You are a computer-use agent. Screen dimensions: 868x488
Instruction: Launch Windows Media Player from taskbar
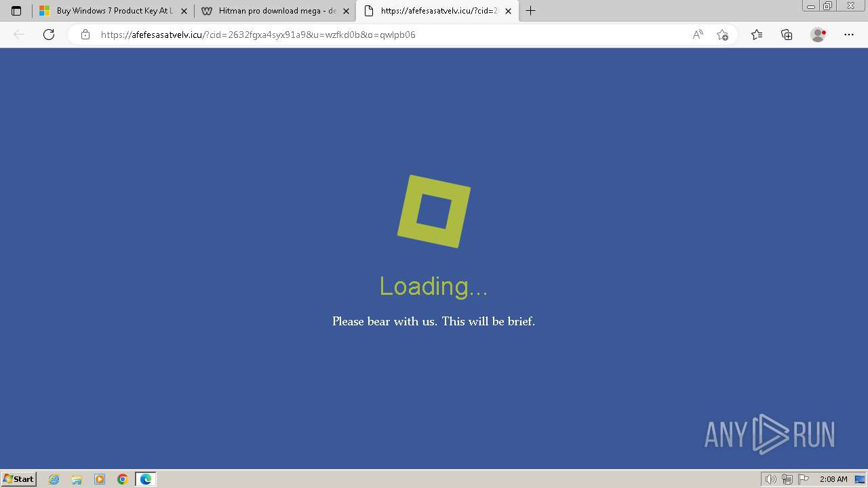tap(100, 479)
